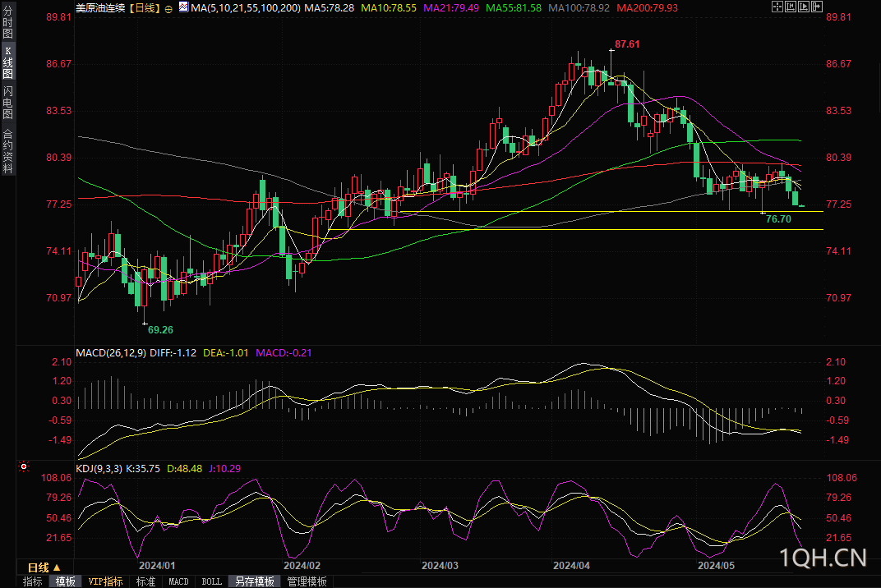This screenshot has width=881, height=588.
Task: Click the 69.26 low price marker
Action: [x=160, y=329]
